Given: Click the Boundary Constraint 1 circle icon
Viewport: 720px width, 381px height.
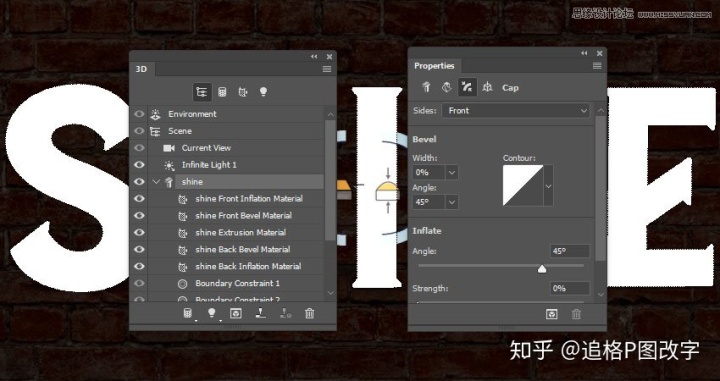Looking at the screenshot, I should click(182, 284).
